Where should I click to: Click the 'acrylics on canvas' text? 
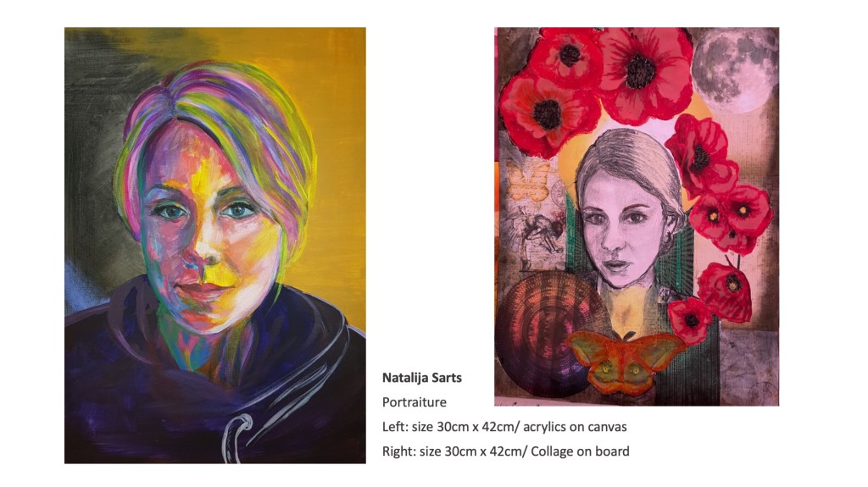pos(576,427)
